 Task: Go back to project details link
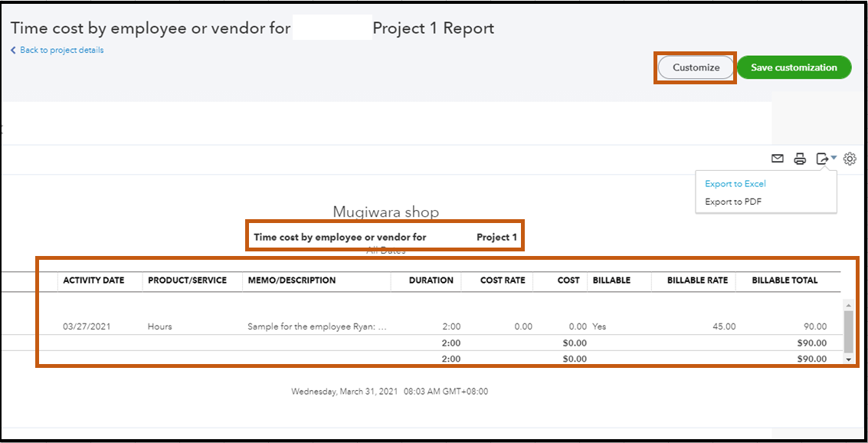(x=61, y=50)
